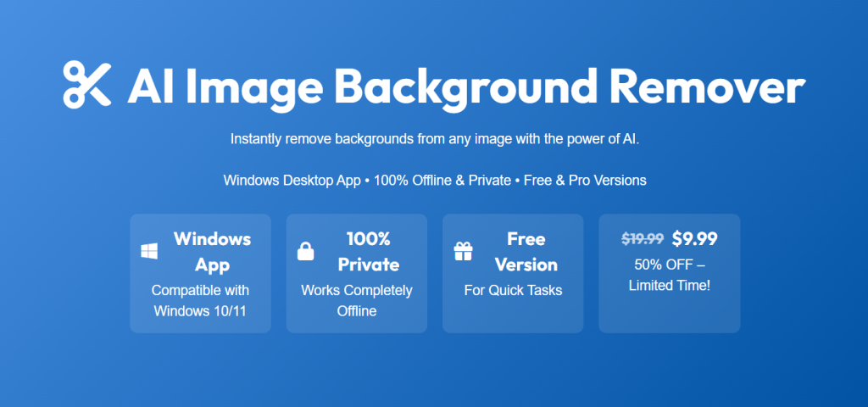This screenshot has width=868, height=407.
Task: Click the gift box icon
Action: [464, 251]
